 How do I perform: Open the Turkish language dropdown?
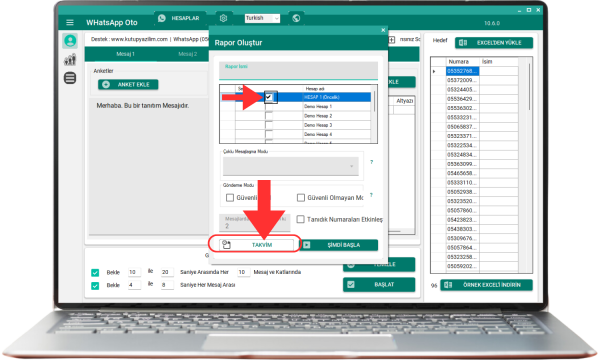pos(262,18)
